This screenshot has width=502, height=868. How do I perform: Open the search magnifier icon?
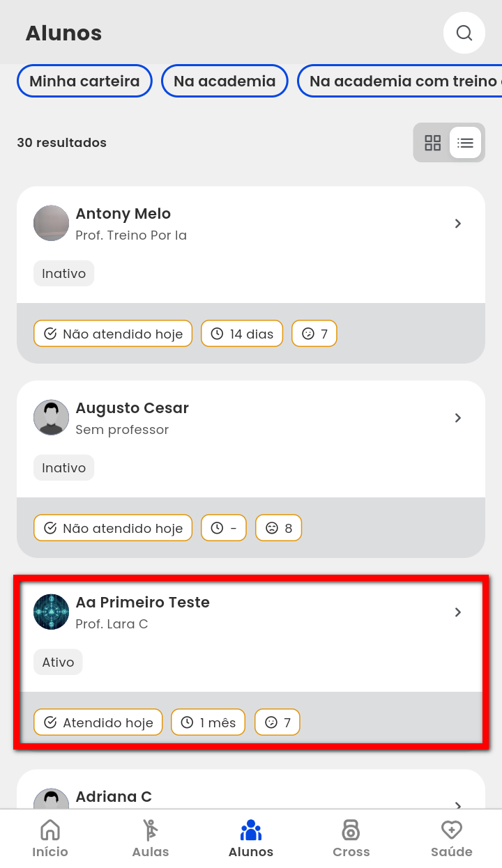coord(464,33)
